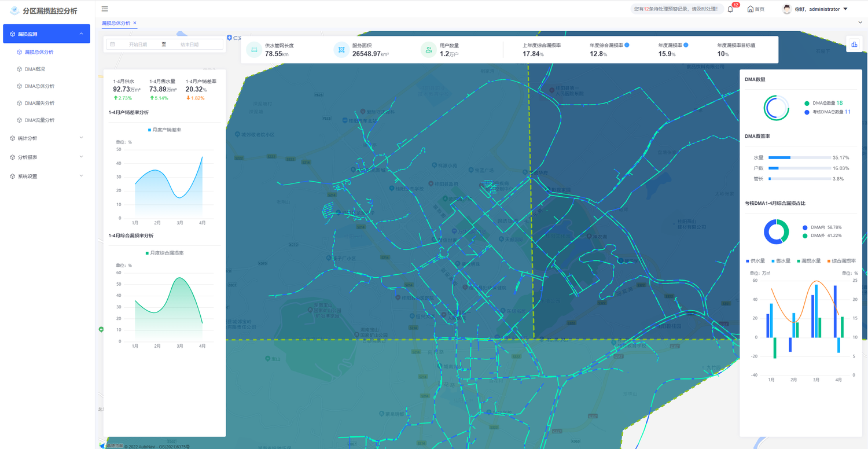Click the chart panel toggle icon
The height and width of the screenshot is (449, 868).
[854, 45]
